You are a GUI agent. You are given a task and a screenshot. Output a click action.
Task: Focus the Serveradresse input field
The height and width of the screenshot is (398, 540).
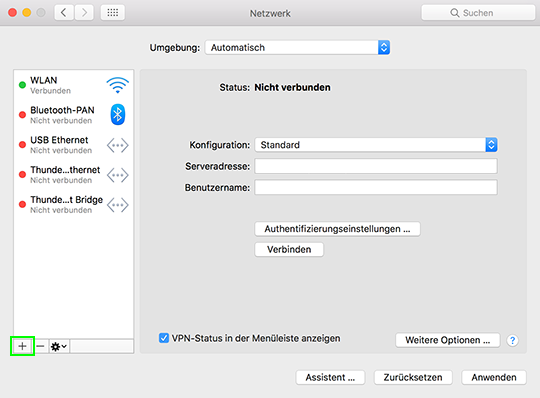point(376,166)
